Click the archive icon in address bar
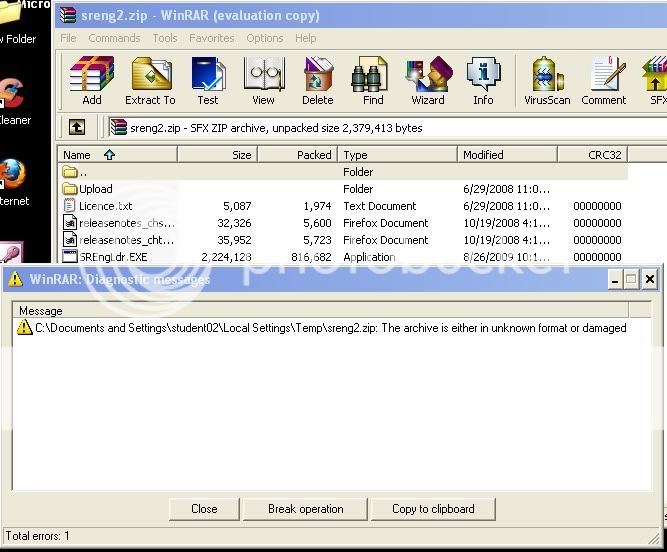 click(119, 127)
